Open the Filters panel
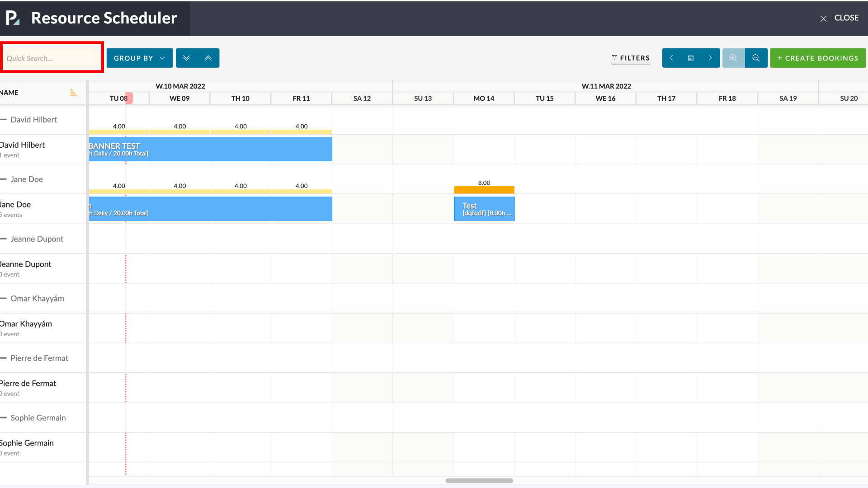 (x=631, y=58)
